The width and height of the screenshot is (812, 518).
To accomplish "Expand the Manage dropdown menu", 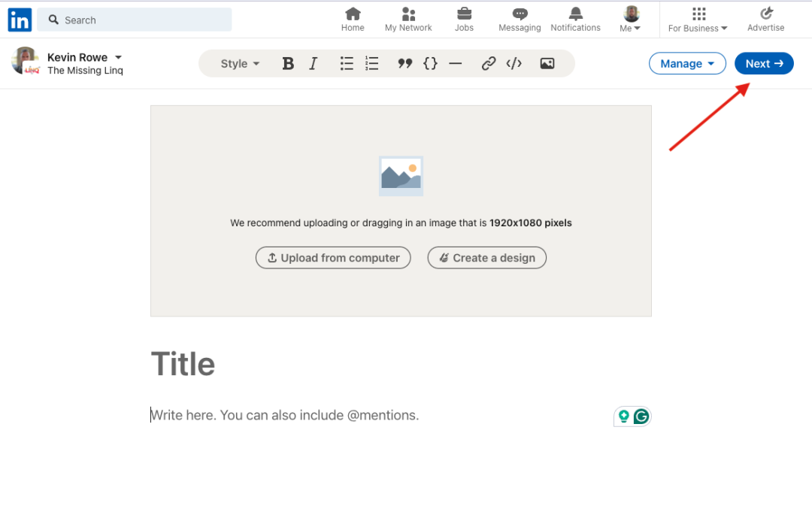I will tap(687, 64).
